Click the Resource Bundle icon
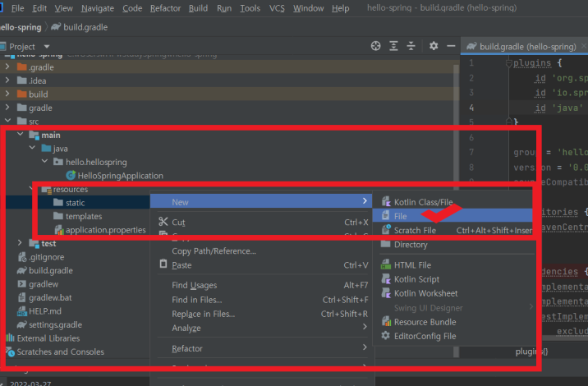 385,322
